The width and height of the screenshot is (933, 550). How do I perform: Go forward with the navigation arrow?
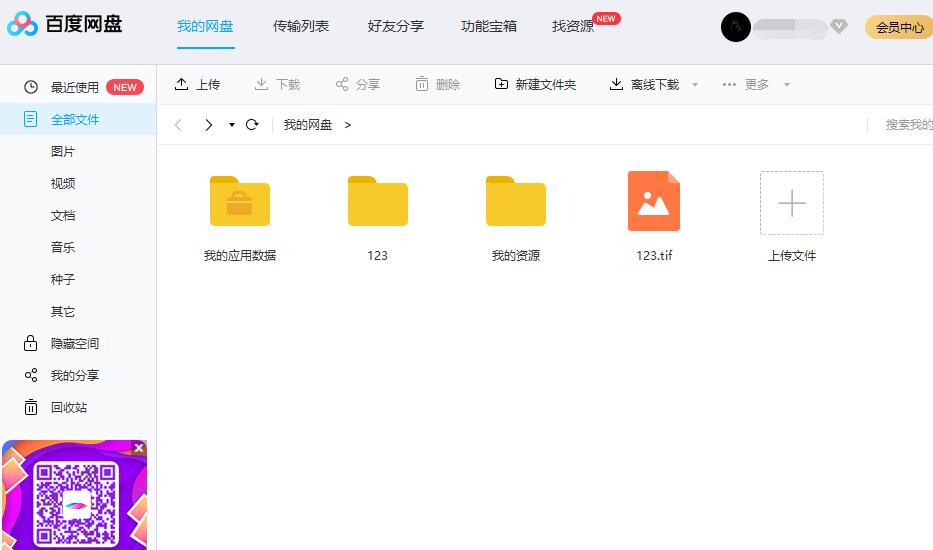(x=208, y=125)
